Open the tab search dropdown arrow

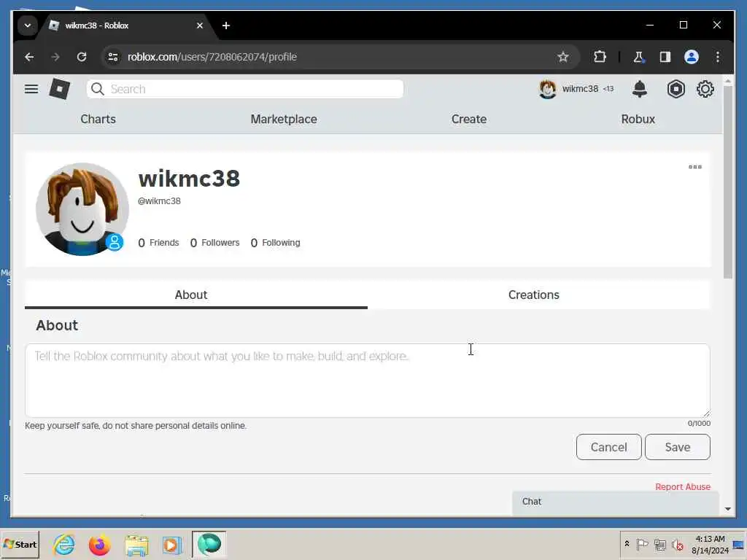(28, 26)
